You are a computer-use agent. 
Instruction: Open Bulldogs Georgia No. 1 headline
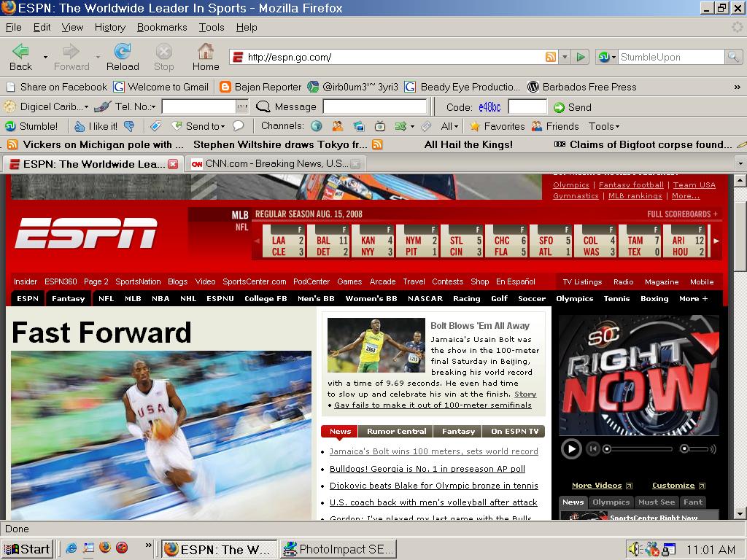click(427, 469)
